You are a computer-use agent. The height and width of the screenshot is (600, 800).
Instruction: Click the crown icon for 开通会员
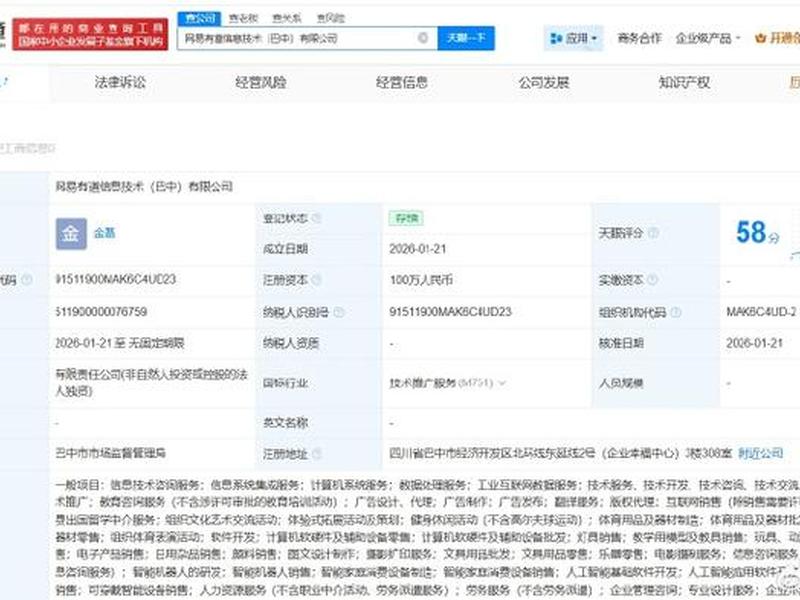pyautogui.click(x=760, y=38)
